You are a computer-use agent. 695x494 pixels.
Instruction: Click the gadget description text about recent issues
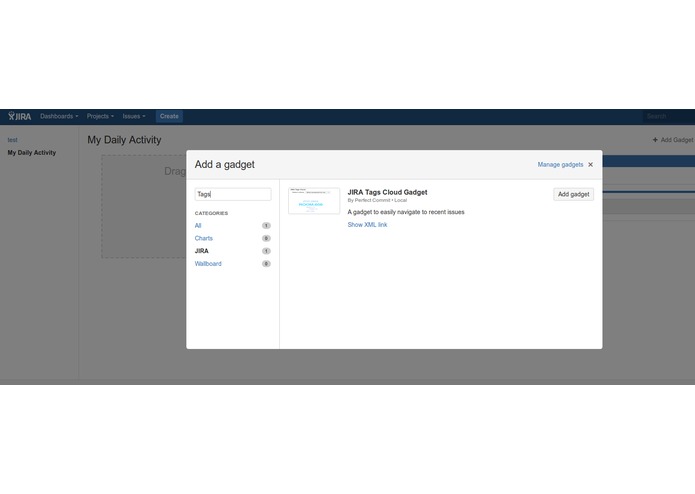(x=406, y=212)
